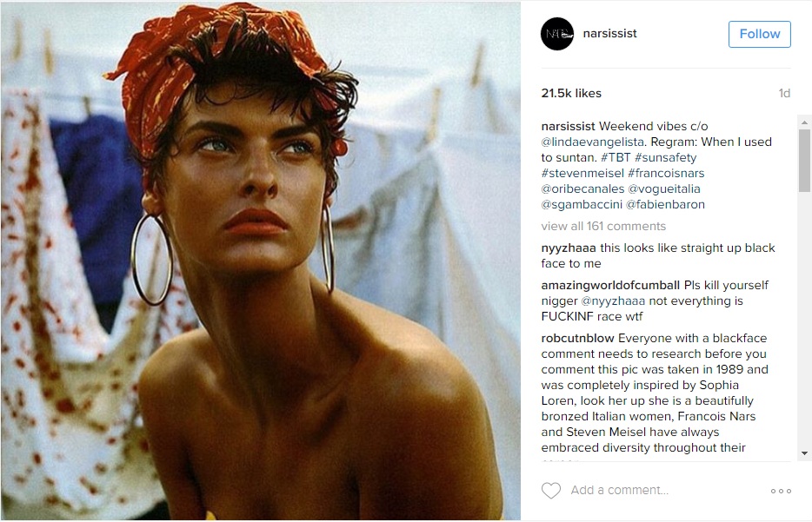Click the heart like icon
The width and height of the screenshot is (812, 522).
[x=551, y=490]
